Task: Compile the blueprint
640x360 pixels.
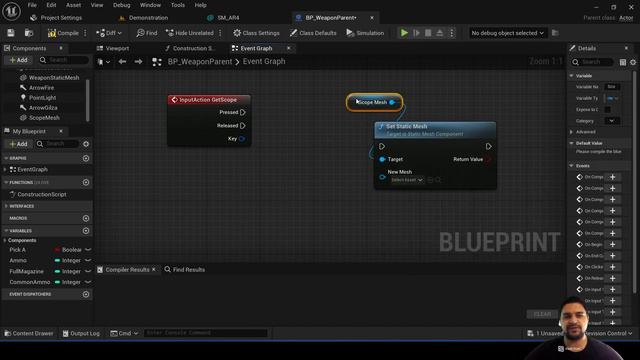Action: 63,33
